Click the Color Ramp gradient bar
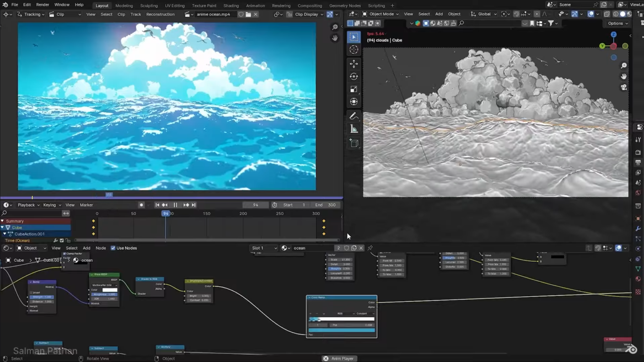This screenshot has height=362, width=644. coord(341,319)
